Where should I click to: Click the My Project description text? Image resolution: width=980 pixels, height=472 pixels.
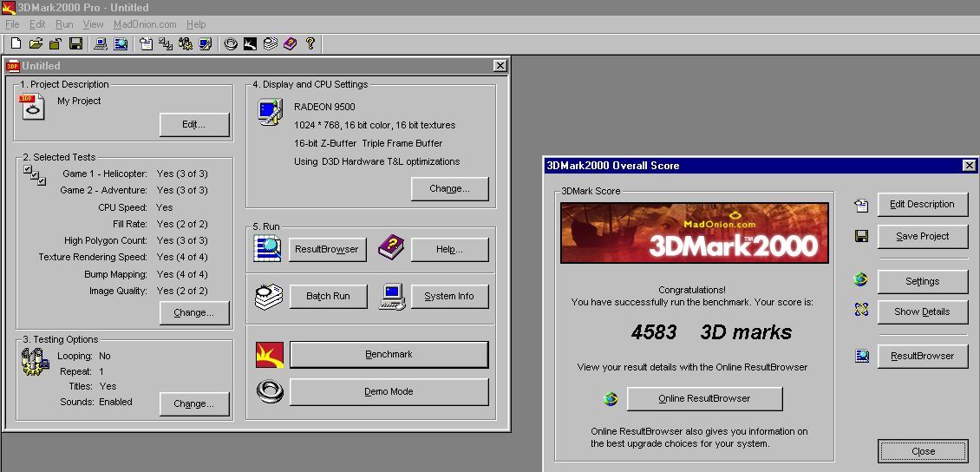coord(79,101)
